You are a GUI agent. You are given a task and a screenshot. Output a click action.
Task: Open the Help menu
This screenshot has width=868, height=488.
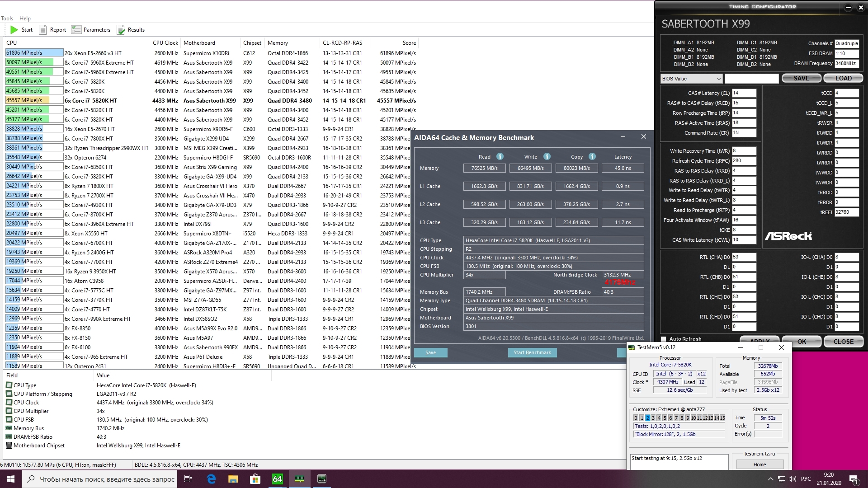[x=25, y=19]
